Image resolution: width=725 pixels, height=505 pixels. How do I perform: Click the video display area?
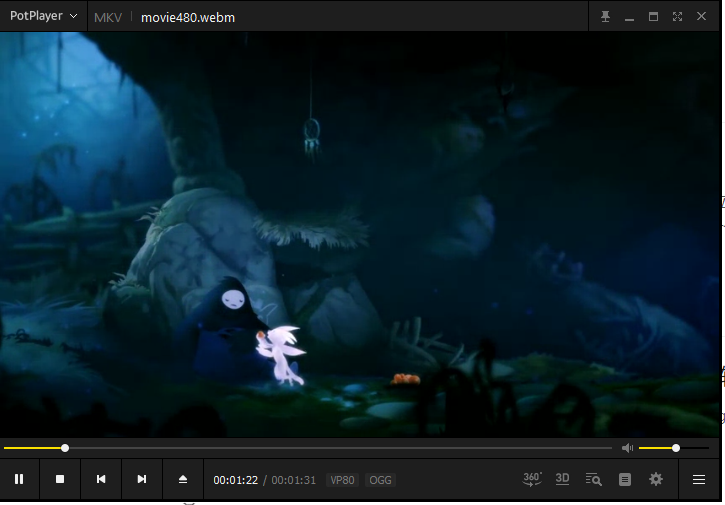click(x=361, y=234)
